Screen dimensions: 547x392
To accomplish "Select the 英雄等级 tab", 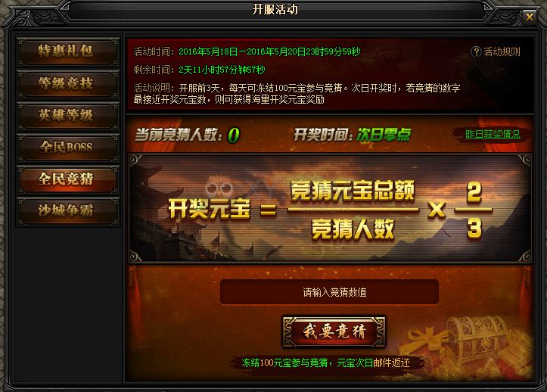I will 67,115.
